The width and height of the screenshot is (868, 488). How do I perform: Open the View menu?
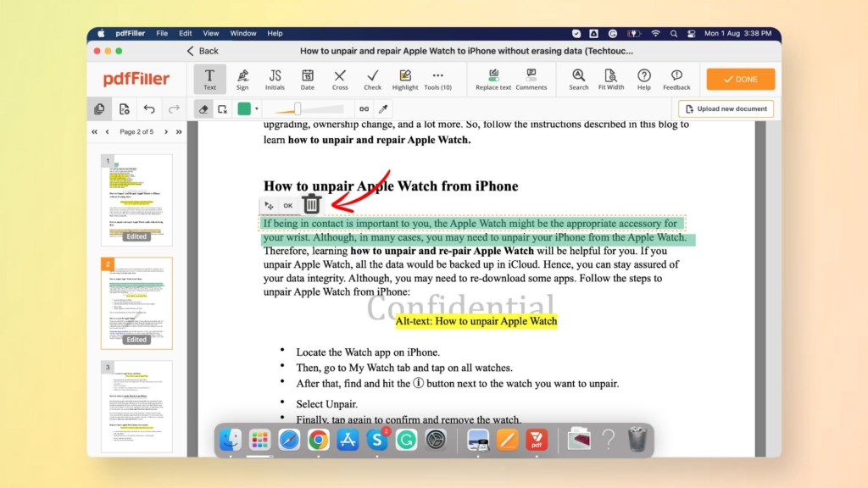click(211, 33)
